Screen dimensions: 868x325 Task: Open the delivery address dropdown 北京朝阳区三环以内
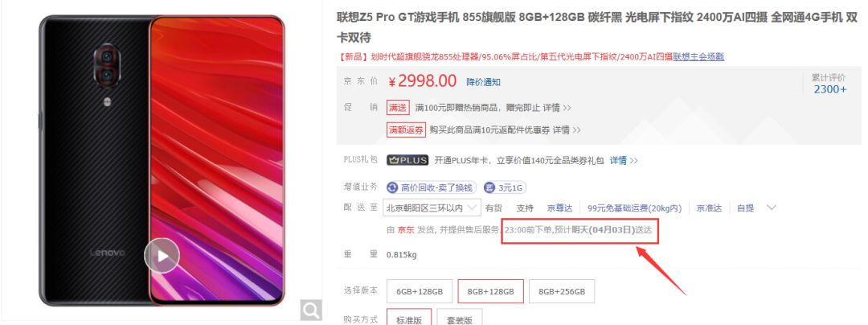pos(432,208)
